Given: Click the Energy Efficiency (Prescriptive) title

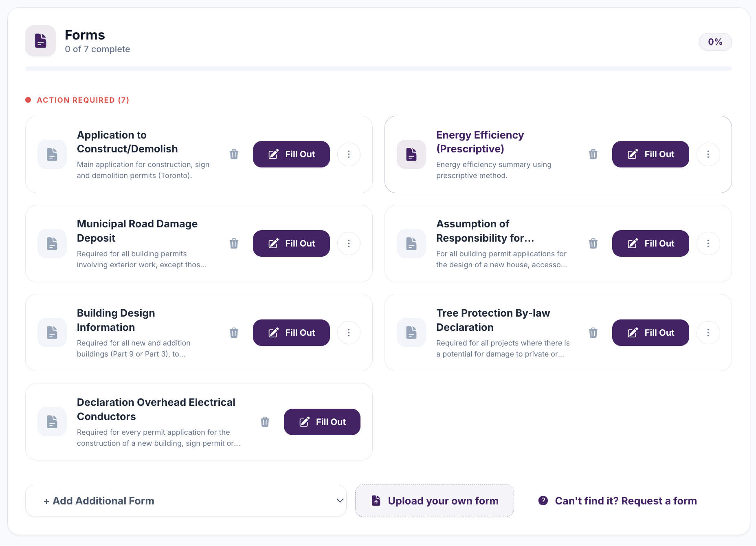Looking at the screenshot, I should click(480, 142).
